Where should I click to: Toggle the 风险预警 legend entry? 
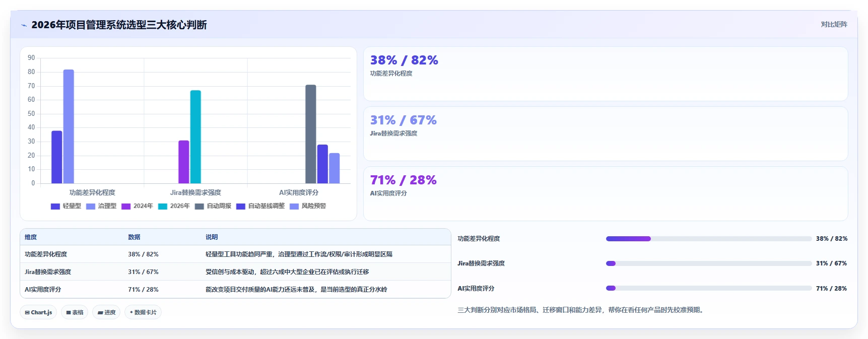coord(308,206)
